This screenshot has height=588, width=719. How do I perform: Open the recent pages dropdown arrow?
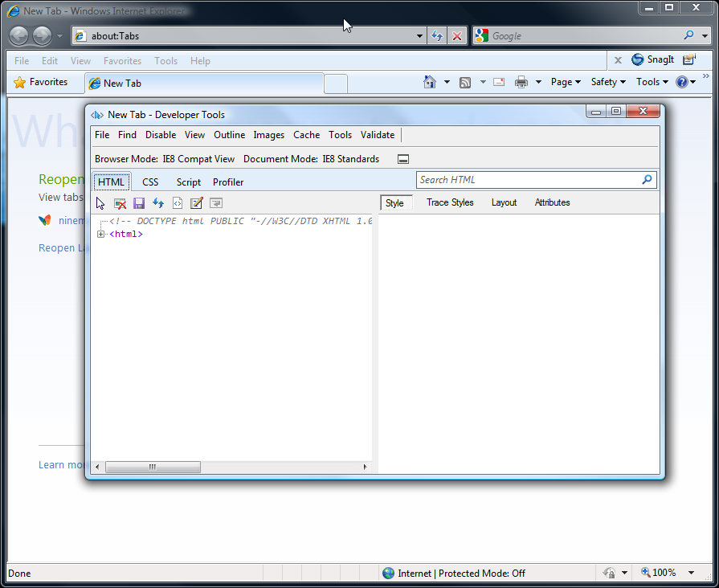tap(59, 36)
